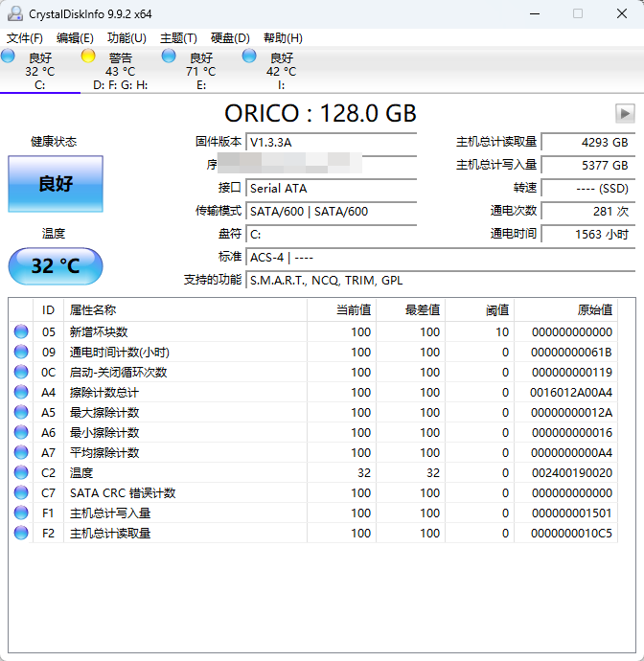This screenshot has width=644, height=661.
Task: Select the 温度 attribute row name
Action: point(81,473)
